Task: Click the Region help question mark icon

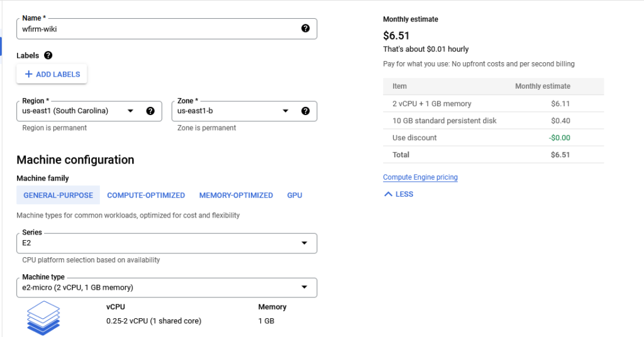Action: (x=150, y=111)
